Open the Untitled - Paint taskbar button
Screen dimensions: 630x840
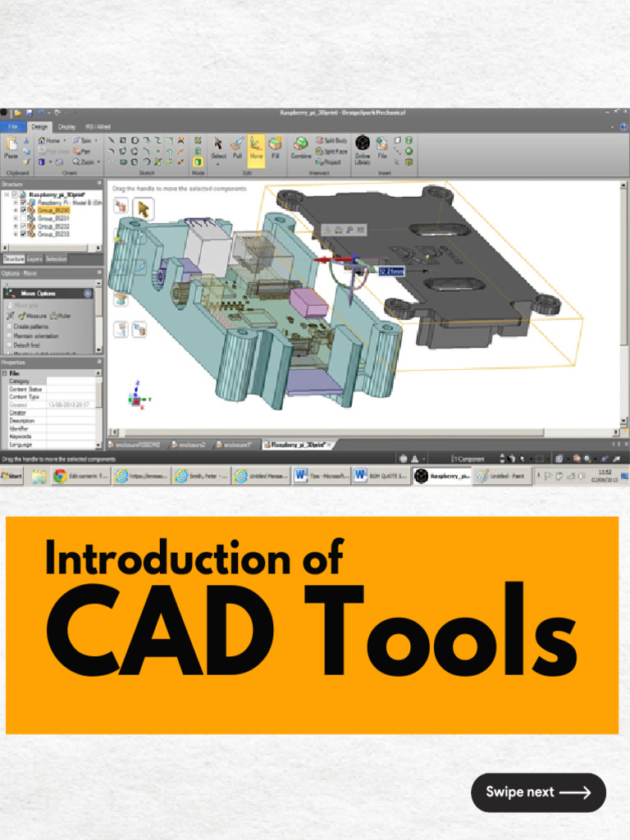pos(501,476)
